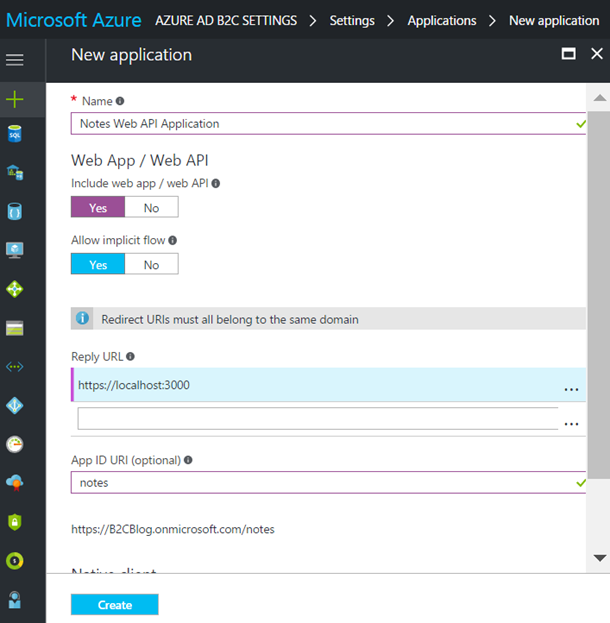Select New application breadcrumb
This screenshot has width=610, height=623.
[554, 20]
